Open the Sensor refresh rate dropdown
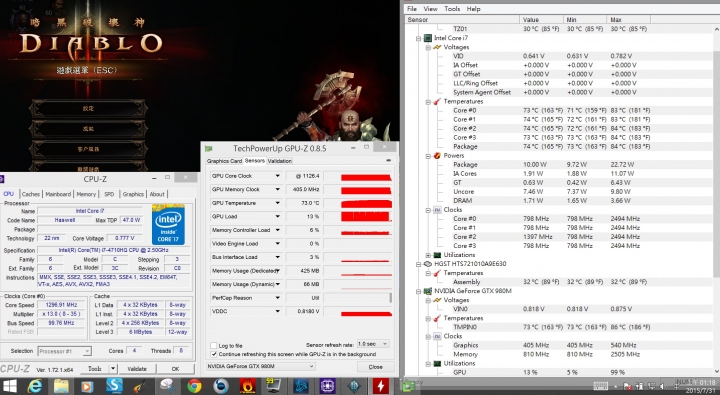This screenshot has width=720, height=395. click(x=373, y=344)
